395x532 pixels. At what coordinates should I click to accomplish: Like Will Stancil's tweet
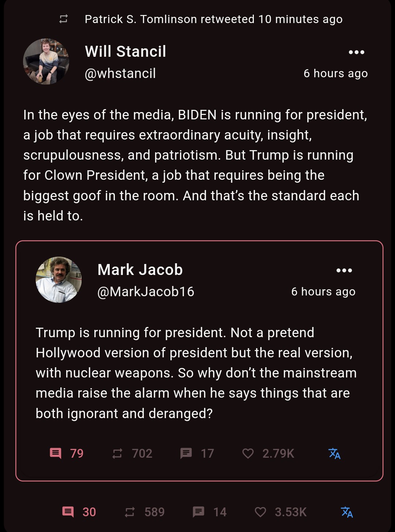pyautogui.click(x=280, y=512)
